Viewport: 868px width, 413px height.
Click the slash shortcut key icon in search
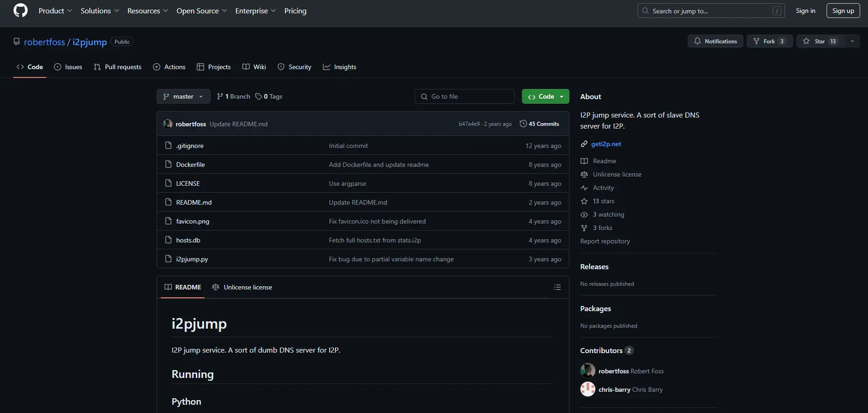click(x=777, y=11)
